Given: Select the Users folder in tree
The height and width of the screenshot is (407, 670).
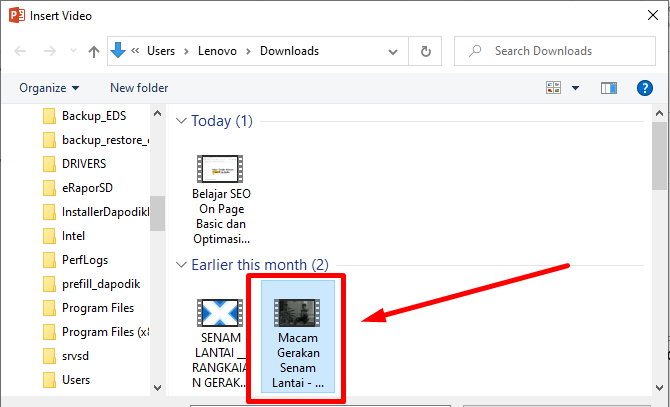Looking at the screenshot, I should (76, 380).
